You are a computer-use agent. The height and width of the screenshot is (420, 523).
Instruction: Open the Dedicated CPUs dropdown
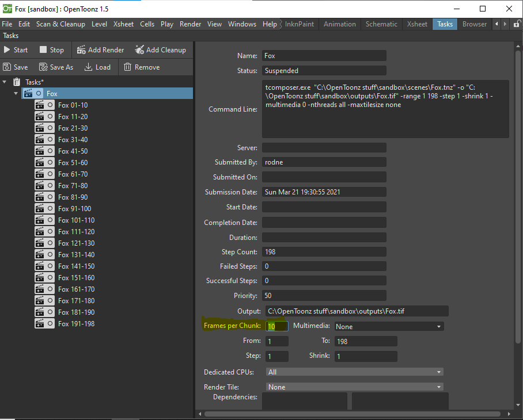coord(354,372)
